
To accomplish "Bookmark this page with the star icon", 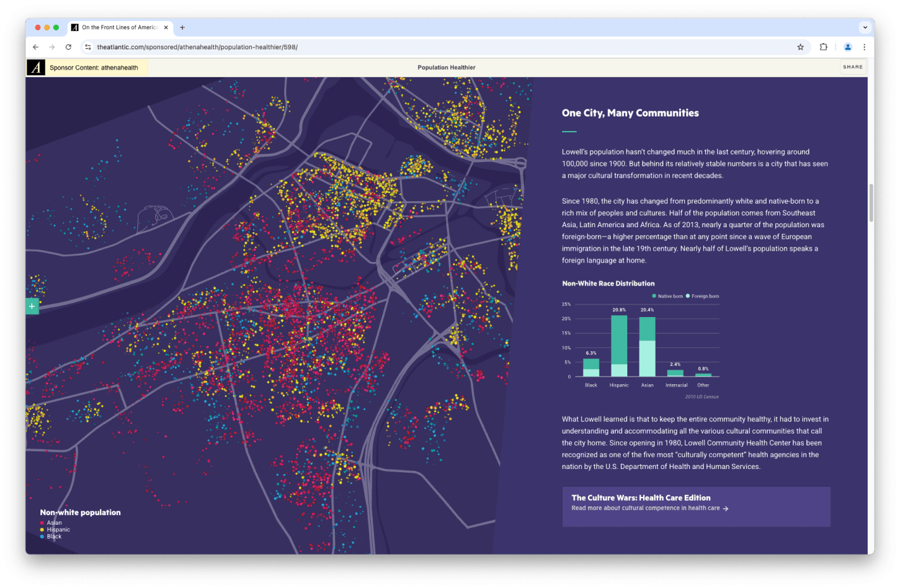I will [x=800, y=47].
